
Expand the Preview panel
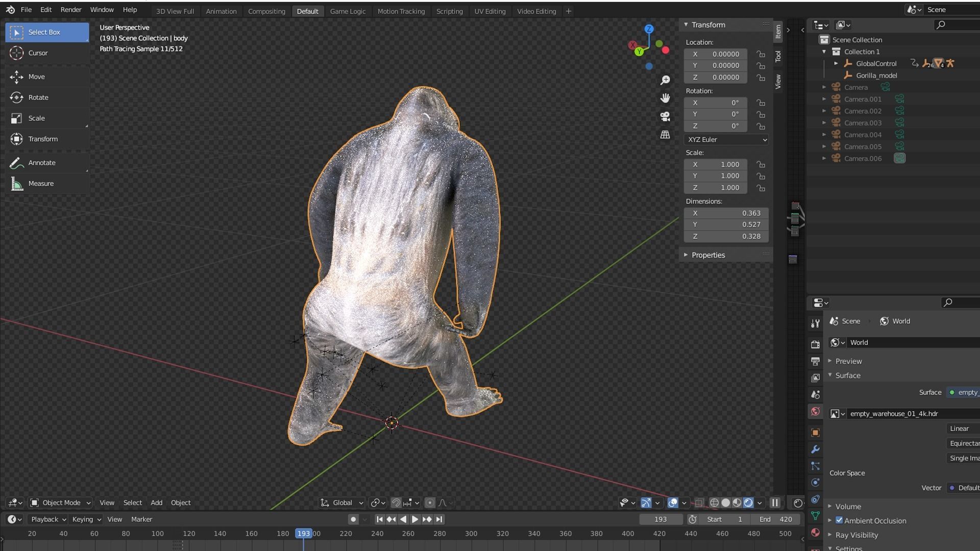(830, 361)
